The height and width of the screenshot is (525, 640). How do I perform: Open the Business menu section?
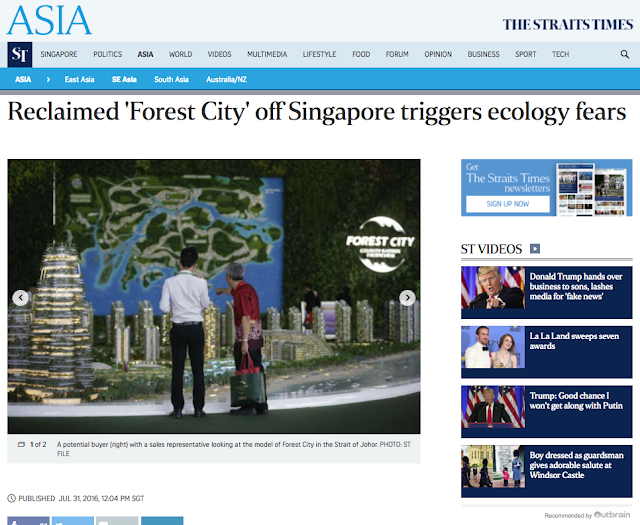point(483,54)
